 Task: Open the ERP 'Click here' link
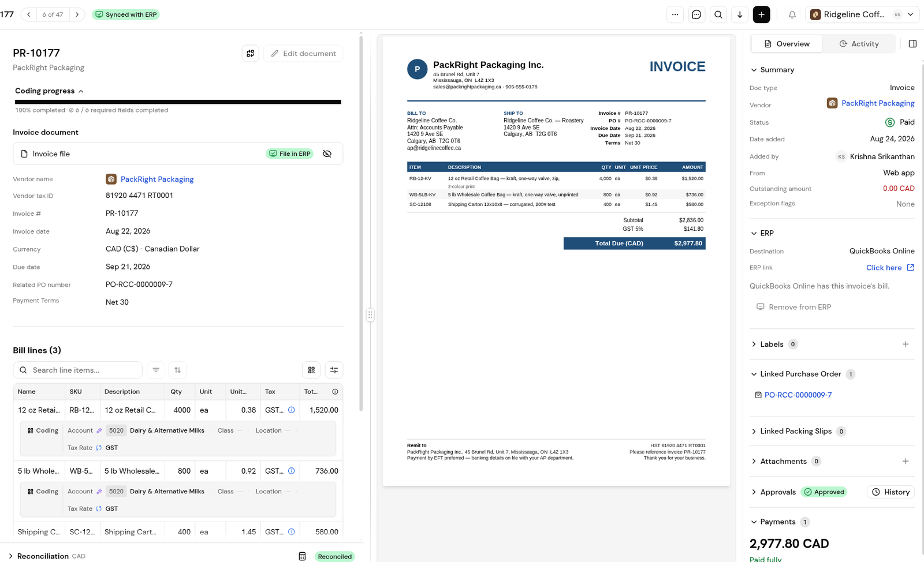[890, 268]
